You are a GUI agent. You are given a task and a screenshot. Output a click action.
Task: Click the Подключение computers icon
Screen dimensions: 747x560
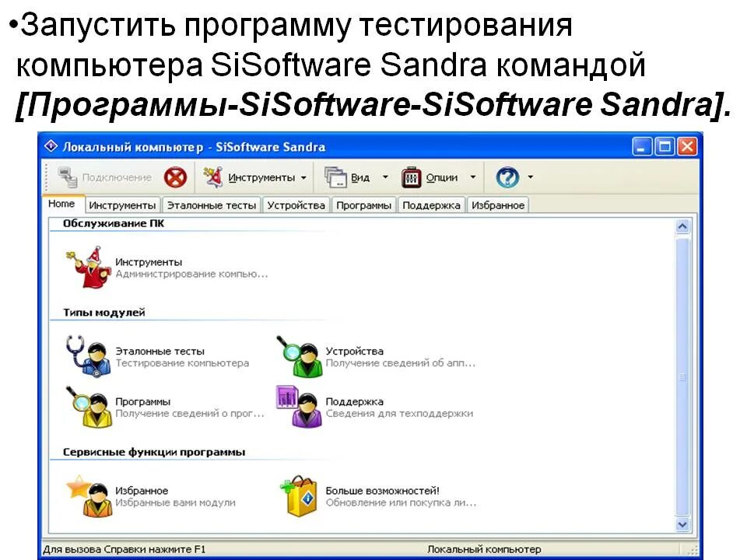pos(68,177)
